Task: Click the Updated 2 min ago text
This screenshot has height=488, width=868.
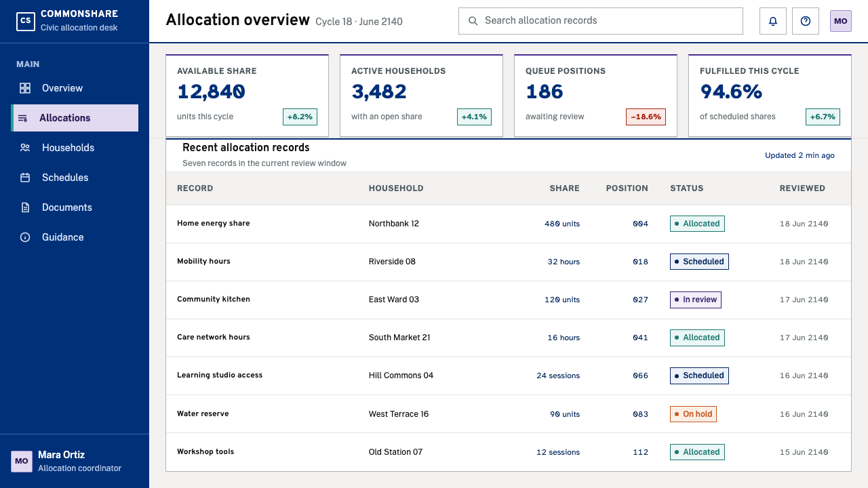Action: 800,155
